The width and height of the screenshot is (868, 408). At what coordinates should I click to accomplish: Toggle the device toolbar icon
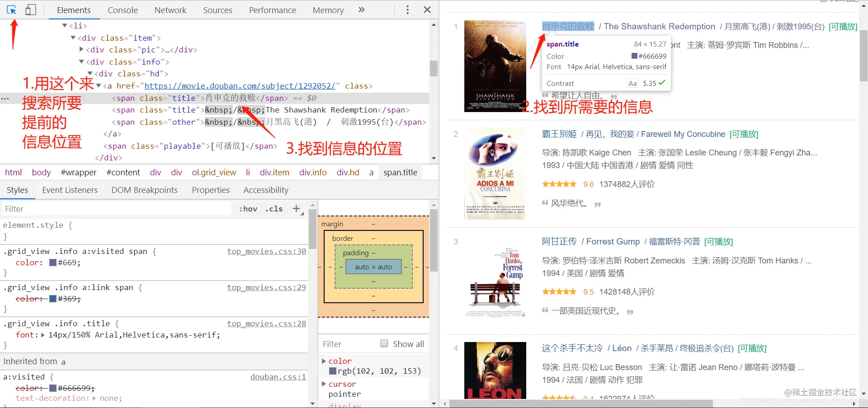[x=31, y=9]
